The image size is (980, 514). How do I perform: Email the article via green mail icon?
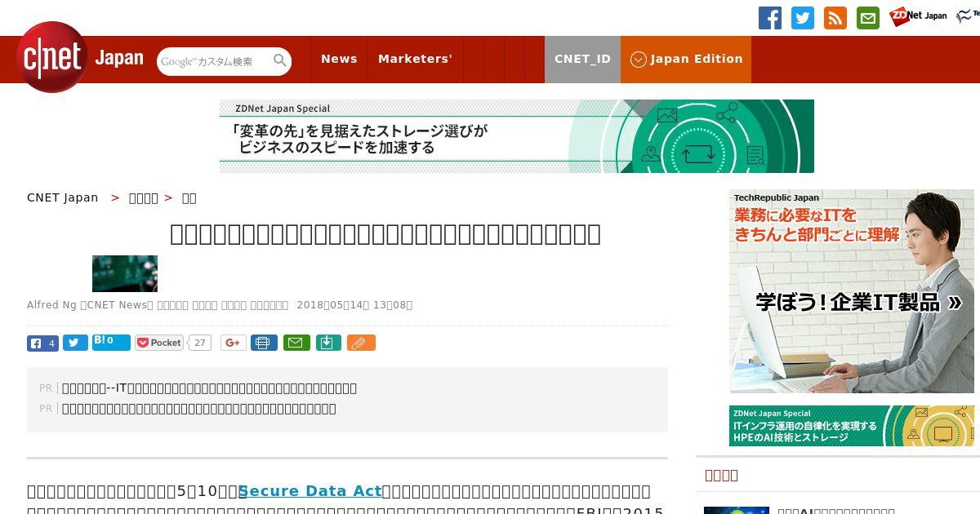coord(296,343)
